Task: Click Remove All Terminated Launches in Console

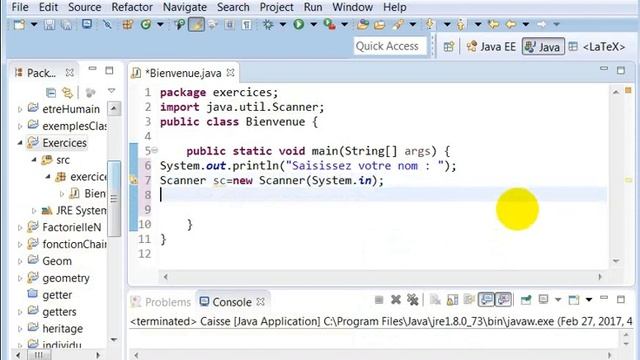Action: tap(413, 300)
